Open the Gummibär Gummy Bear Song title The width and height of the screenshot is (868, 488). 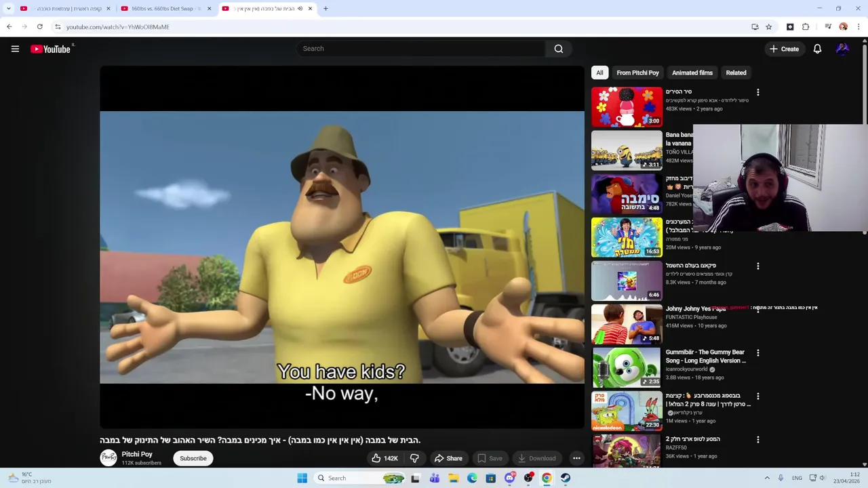click(705, 357)
